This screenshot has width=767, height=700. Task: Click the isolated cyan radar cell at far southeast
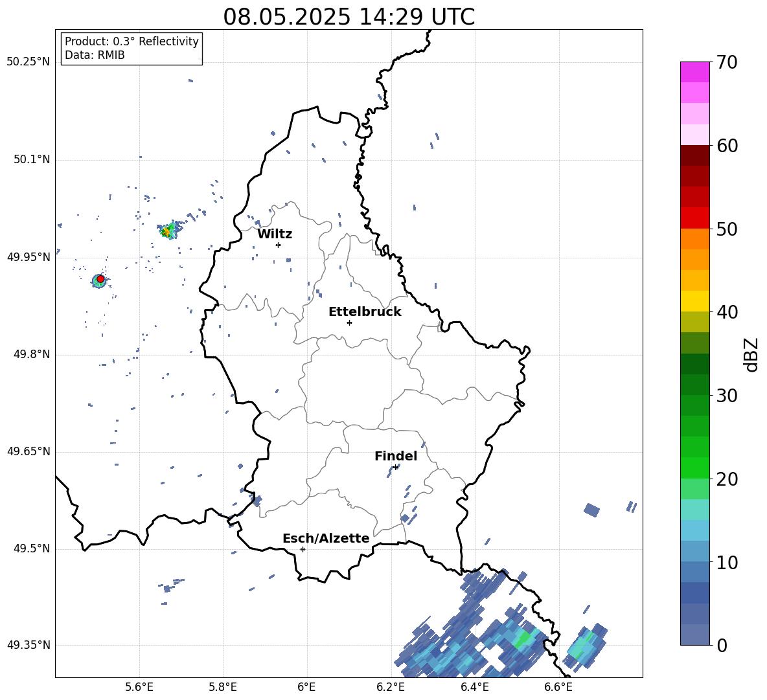[586, 646]
